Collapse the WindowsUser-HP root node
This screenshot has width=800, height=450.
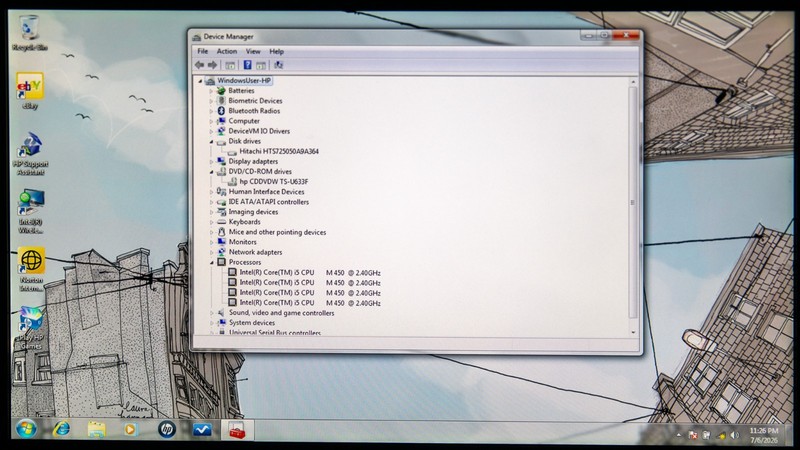tap(201, 81)
